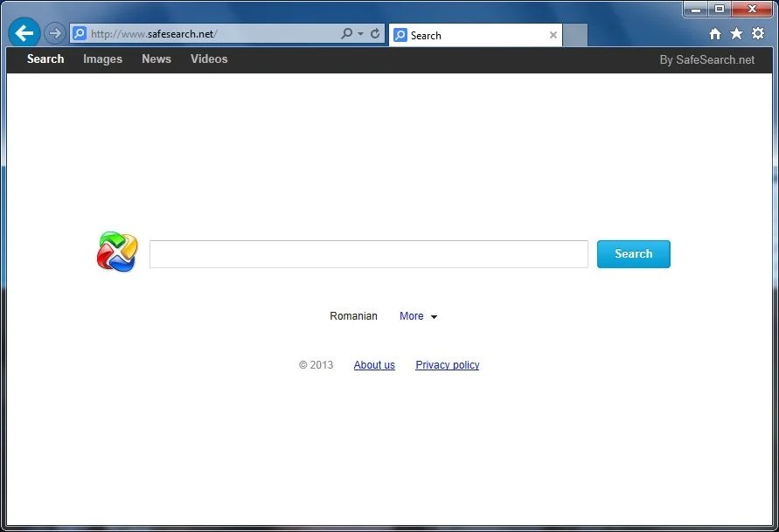Image resolution: width=779 pixels, height=532 pixels.
Task: Click the colorful SafeSearch logo
Action: click(117, 252)
